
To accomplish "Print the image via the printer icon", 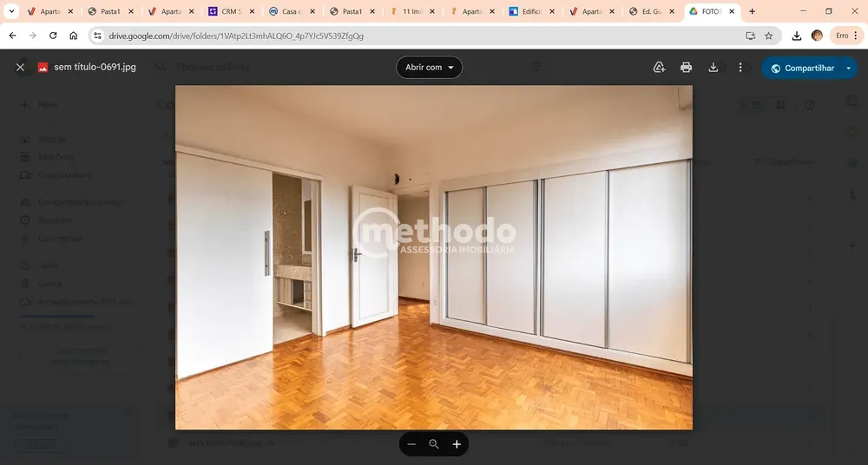I will (686, 68).
